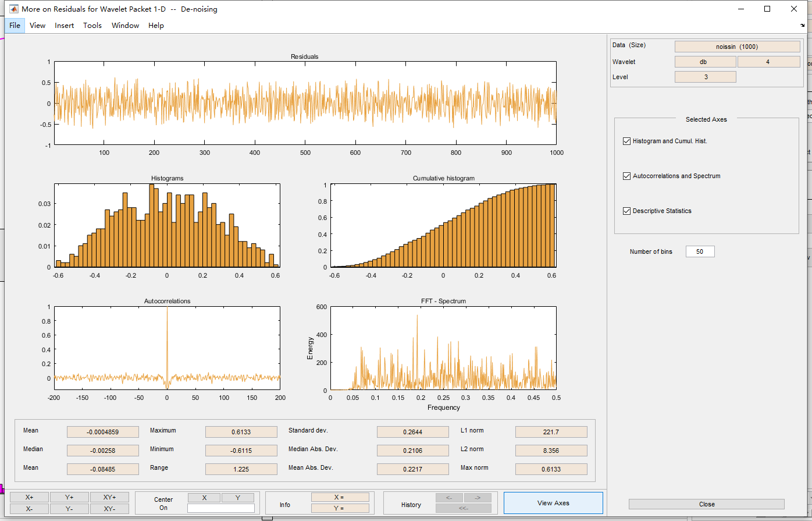Click the Level 3 field

[x=706, y=77]
